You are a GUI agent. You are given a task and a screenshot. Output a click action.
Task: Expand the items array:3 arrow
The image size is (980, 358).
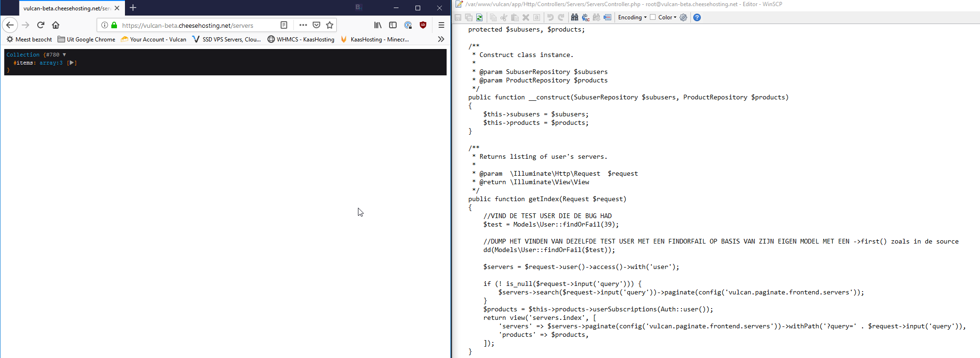[x=72, y=63]
